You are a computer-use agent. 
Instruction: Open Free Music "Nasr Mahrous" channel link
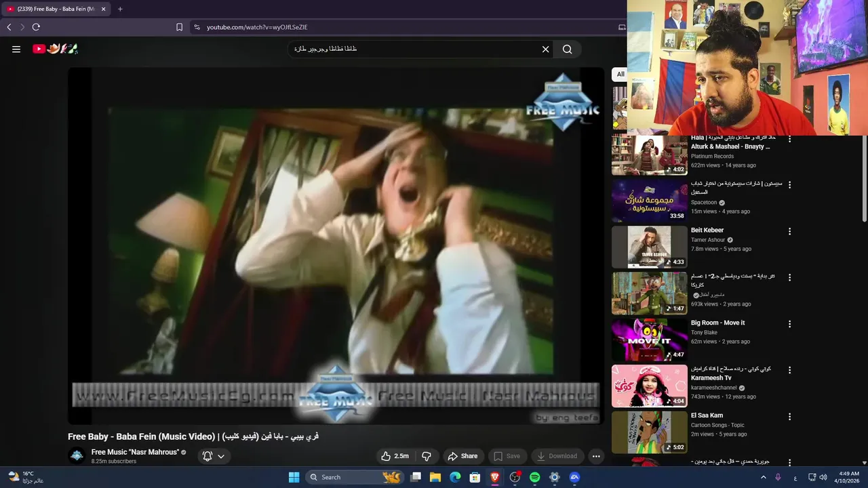(135, 452)
